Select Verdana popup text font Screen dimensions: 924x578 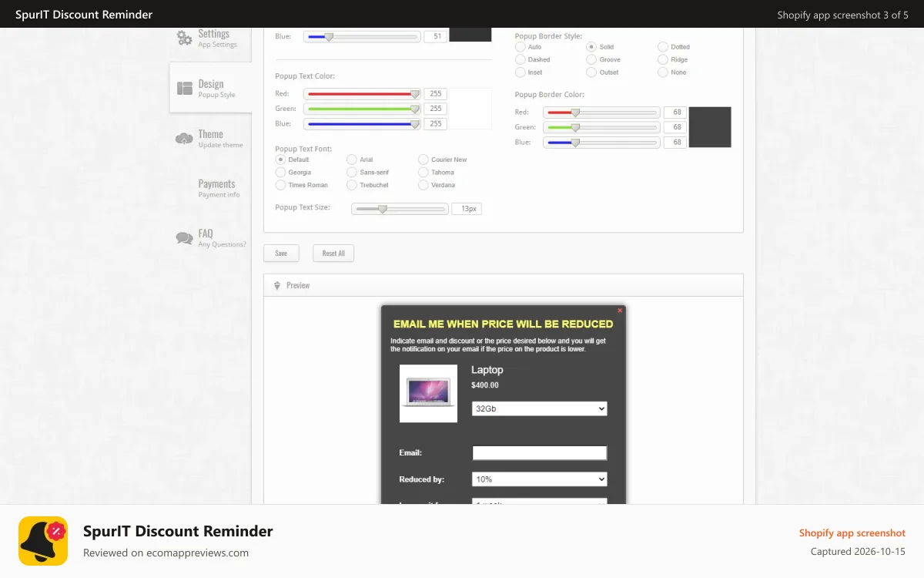[423, 185]
